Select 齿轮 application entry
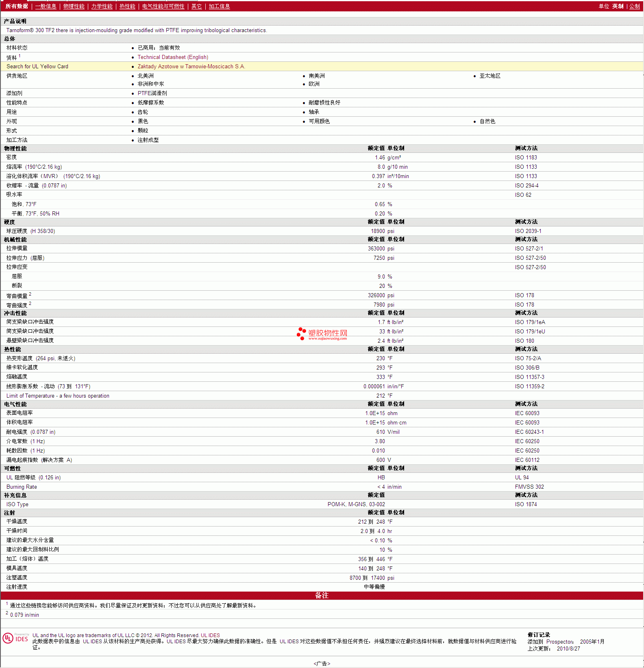The width and height of the screenshot is (644, 668). (x=143, y=112)
